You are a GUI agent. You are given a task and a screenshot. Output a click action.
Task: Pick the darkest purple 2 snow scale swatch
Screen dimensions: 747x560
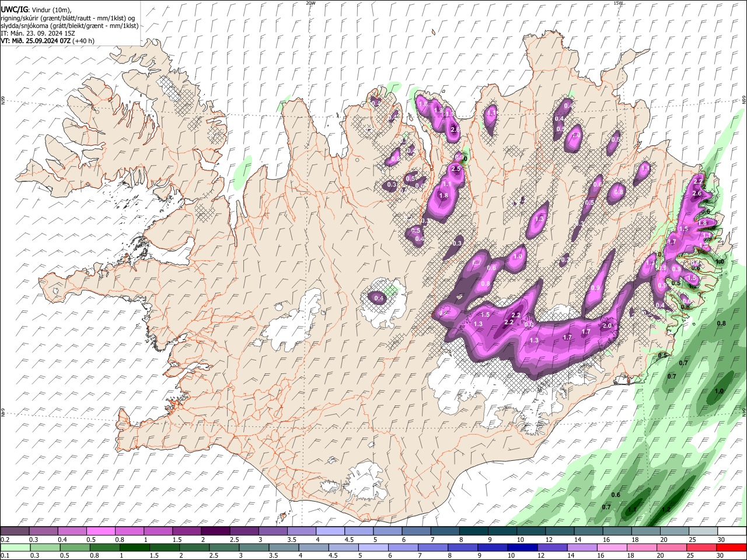pyautogui.click(x=215, y=531)
